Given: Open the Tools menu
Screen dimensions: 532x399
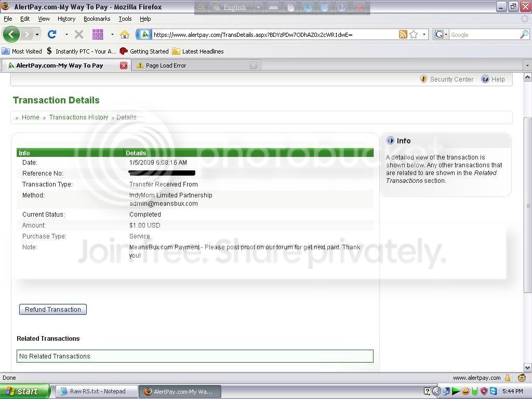Looking at the screenshot, I should click(125, 19).
